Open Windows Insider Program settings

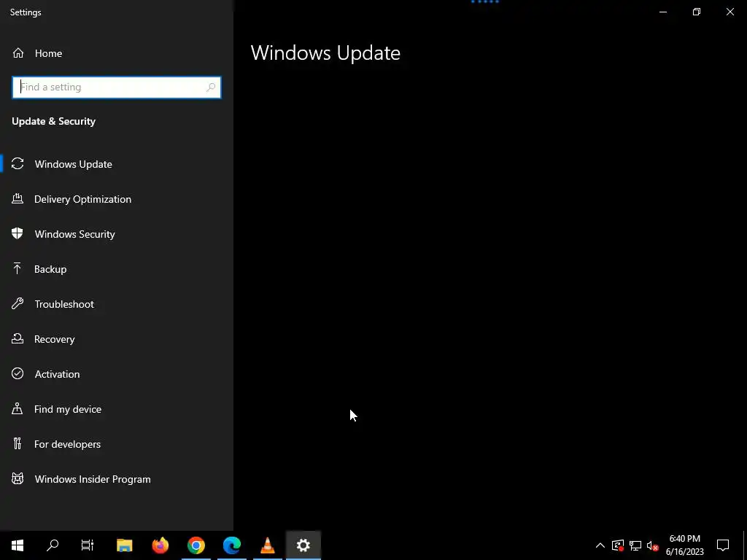coord(117,479)
